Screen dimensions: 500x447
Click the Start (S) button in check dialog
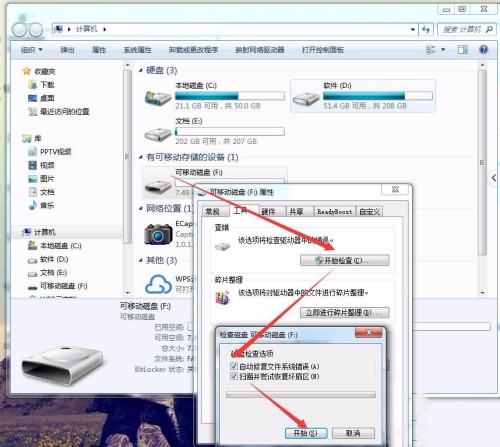click(306, 433)
